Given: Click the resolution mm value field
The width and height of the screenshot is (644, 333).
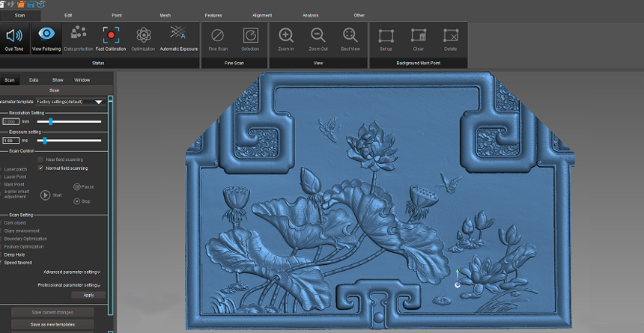Looking at the screenshot, I should click(10, 121).
